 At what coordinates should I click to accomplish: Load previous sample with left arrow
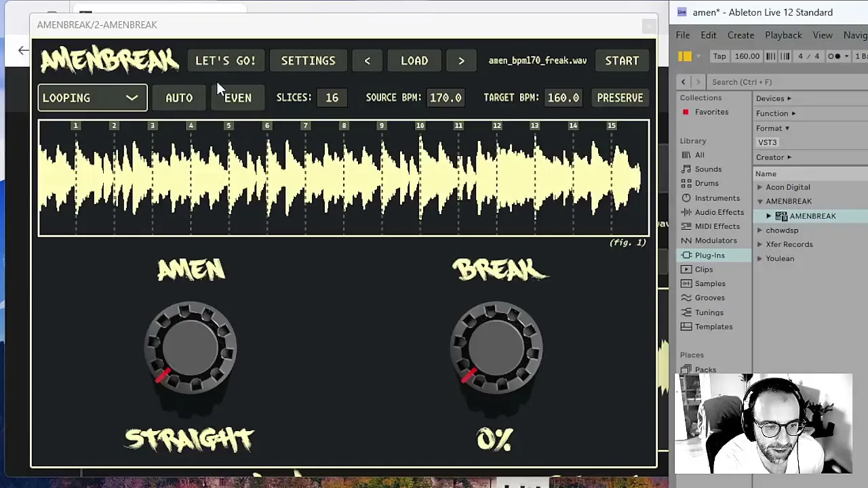[367, 61]
